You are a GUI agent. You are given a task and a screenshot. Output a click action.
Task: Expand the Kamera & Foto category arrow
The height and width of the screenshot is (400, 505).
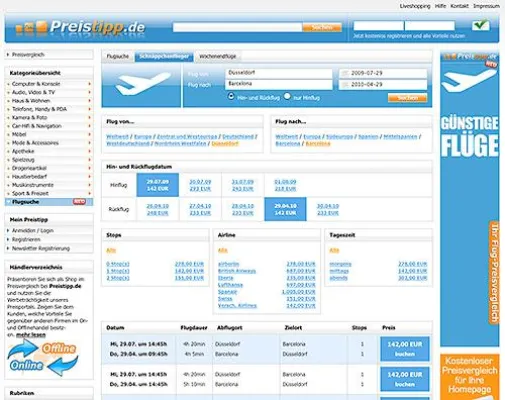pos(89,117)
